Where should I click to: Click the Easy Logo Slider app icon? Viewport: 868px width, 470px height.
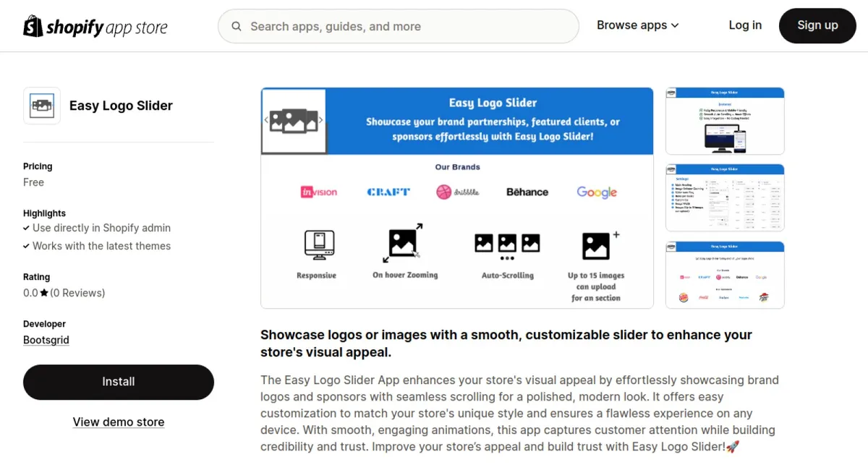(42, 106)
